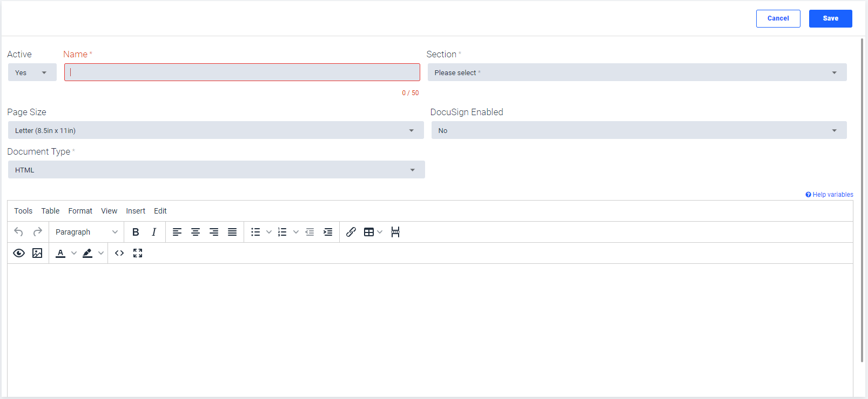Focus the Name input field
The width and height of the screenshot is (868, 399).
pyautogui.click(x=242, y=72)
